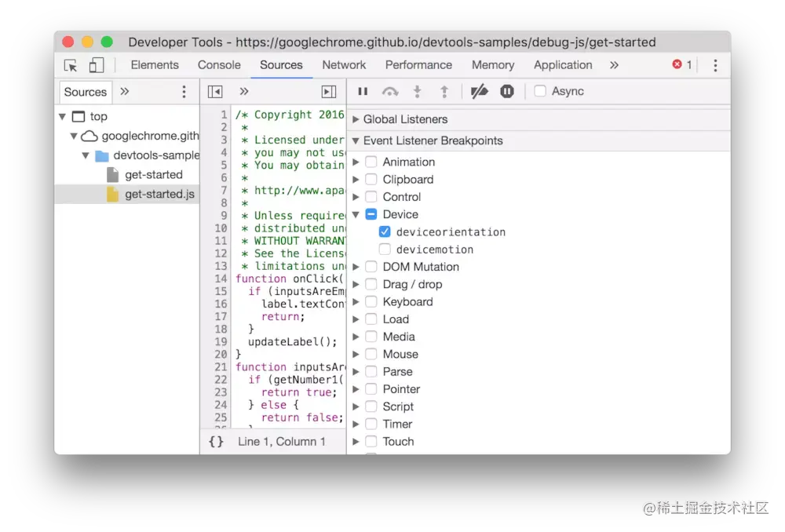The width and height of the screenshot is (785, 532).
Task: Step into next function call
Action: [x=417, y=91]
